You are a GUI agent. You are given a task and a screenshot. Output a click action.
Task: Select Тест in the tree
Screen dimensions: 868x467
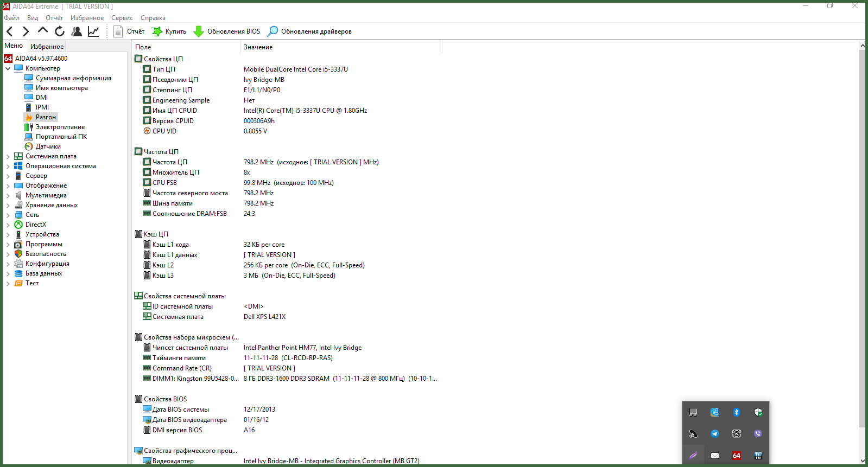32,283
